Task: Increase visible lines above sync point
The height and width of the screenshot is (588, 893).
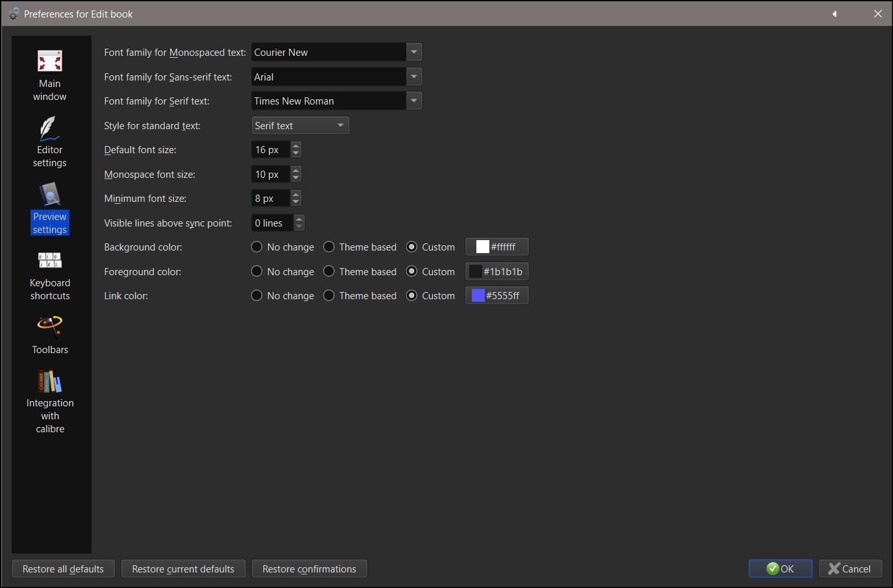Action: click(299, 219)
